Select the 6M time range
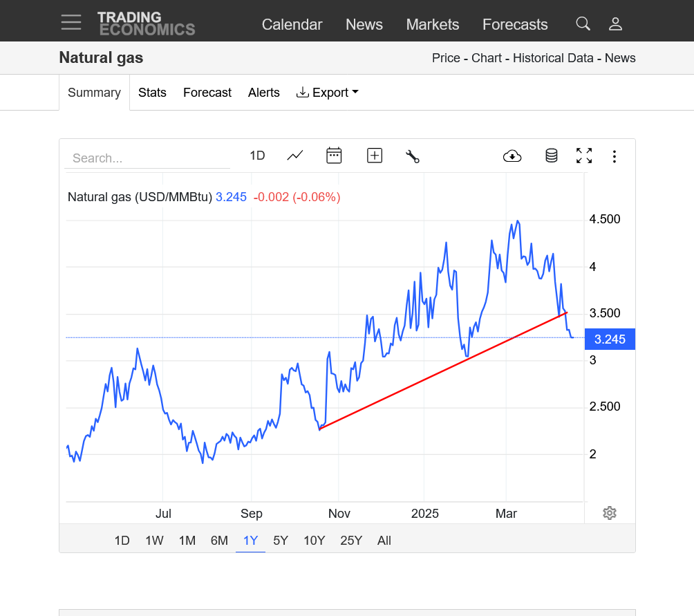This screenshot has width=694, height=616. 219,541
